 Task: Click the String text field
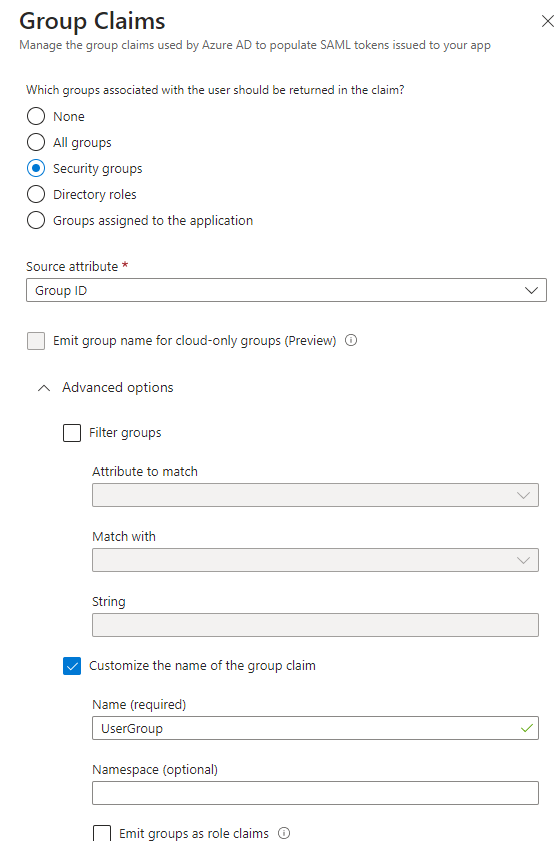(315, 625)
